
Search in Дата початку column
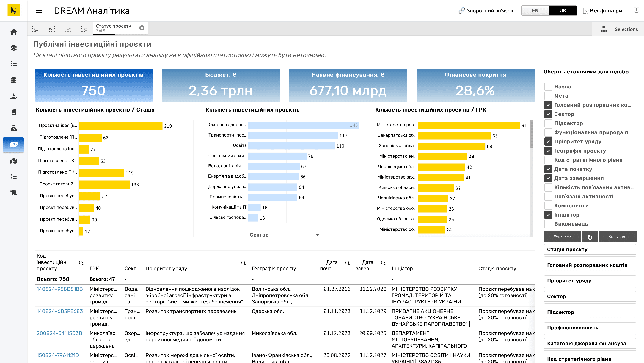click(348, 263)
